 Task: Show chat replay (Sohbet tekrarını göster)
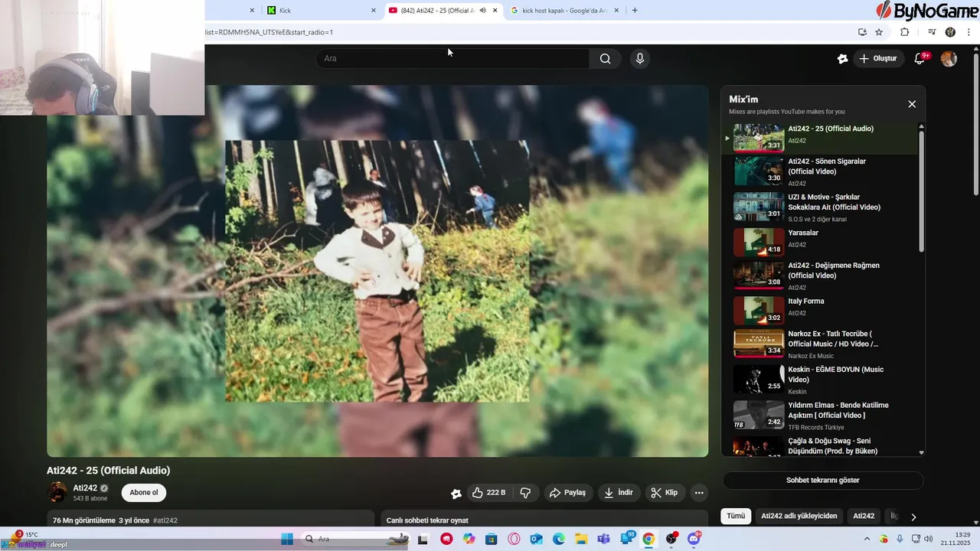[823, 481]
